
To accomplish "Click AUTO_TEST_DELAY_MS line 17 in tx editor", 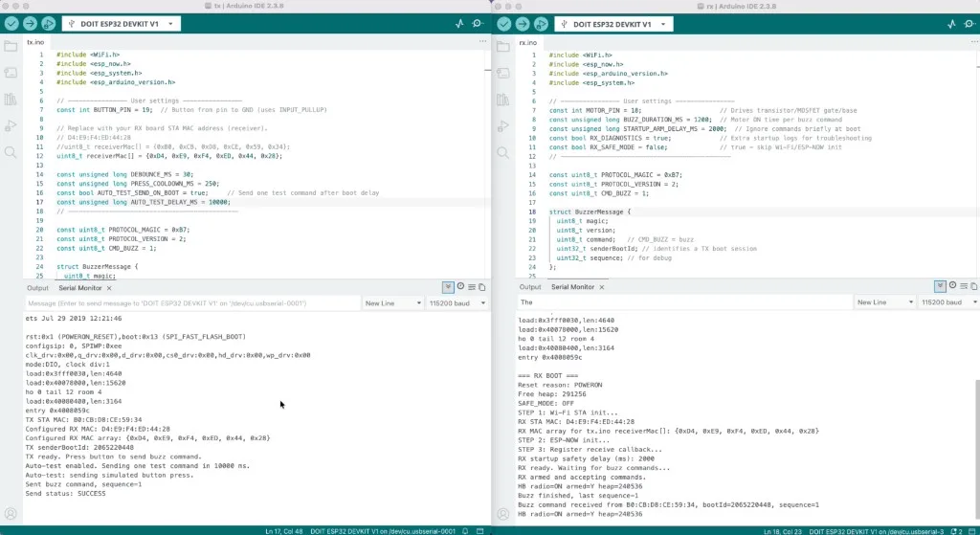I will click(x=144, y=202).
